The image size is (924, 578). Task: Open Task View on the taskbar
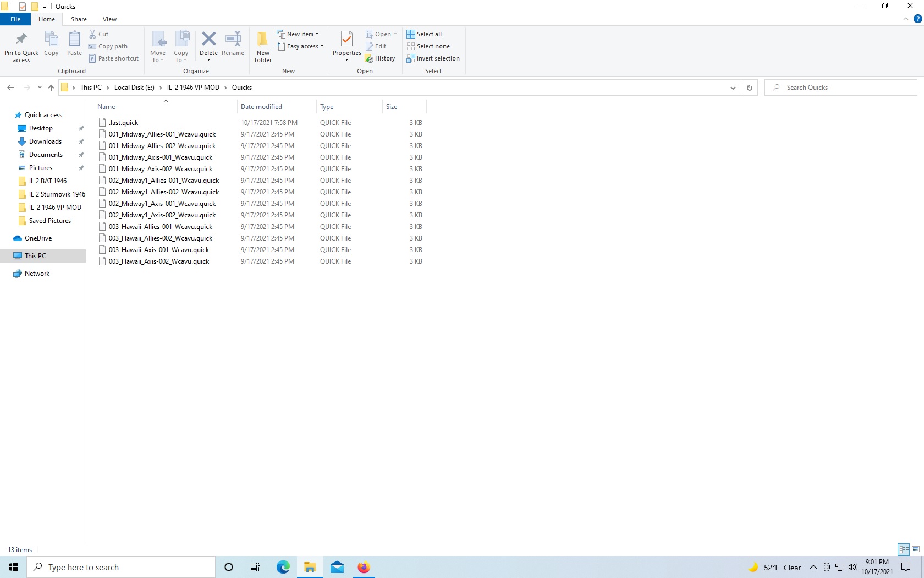click(x=255, y=567)
